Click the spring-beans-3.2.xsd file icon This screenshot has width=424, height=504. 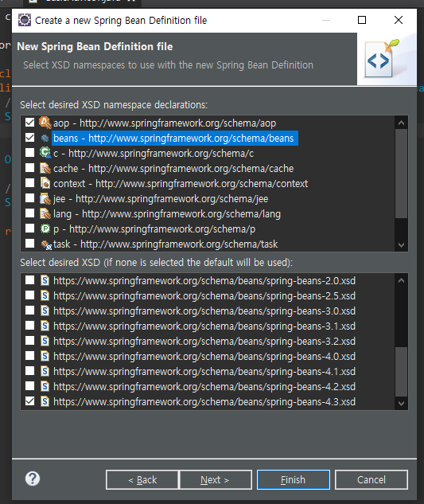pos(45,341)
